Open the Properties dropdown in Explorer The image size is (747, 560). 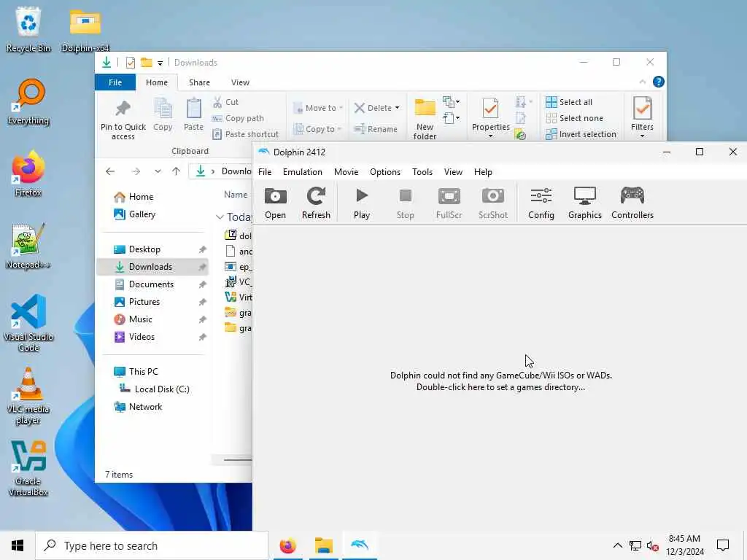[491, 136]
